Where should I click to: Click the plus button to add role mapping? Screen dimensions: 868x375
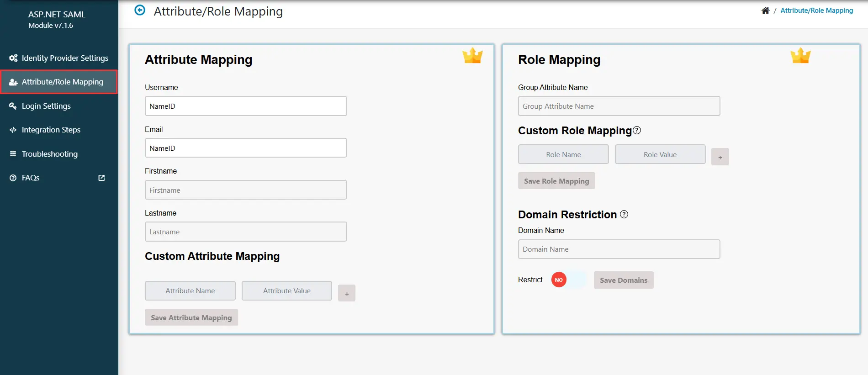(x=720, y=157)
